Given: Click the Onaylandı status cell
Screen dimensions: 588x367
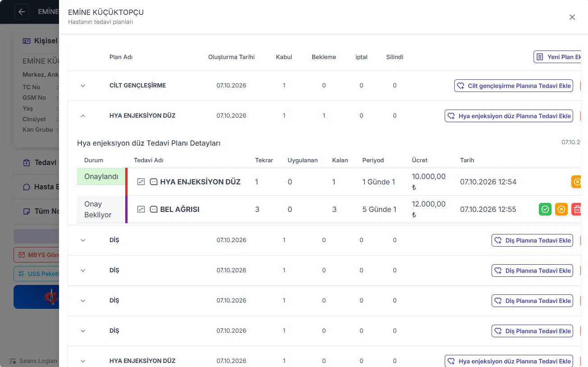Looking at the screenshot, I should [101, 176].
